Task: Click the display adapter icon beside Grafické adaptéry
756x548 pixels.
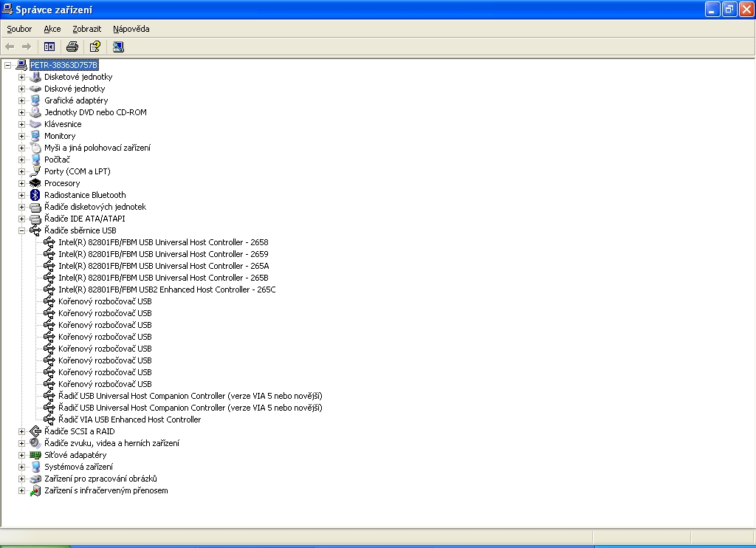Action: tap(35, 100)
